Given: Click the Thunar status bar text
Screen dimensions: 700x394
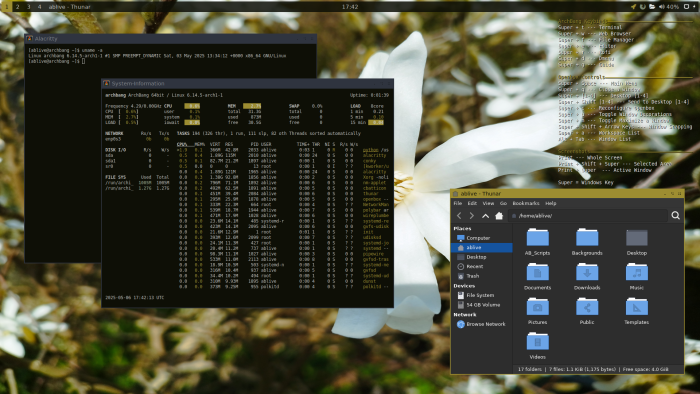Looking at the screenshot, I should [x=593, y=369].
